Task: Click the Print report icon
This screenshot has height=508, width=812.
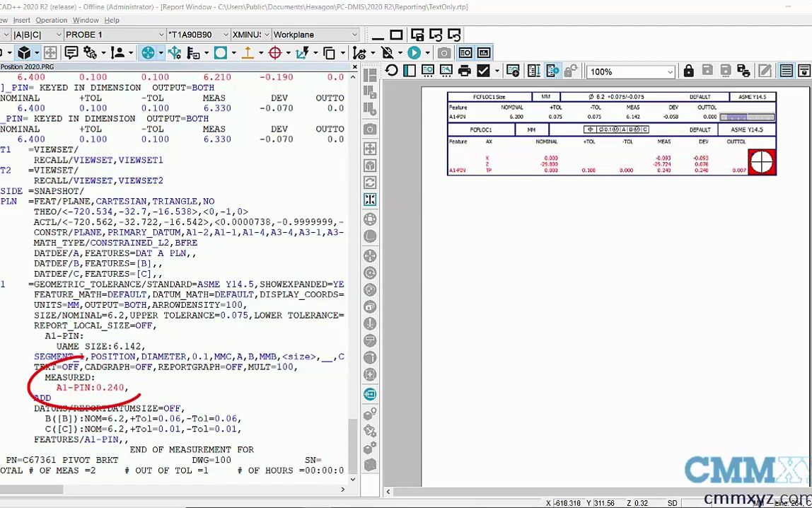Action: pos(465,71)
